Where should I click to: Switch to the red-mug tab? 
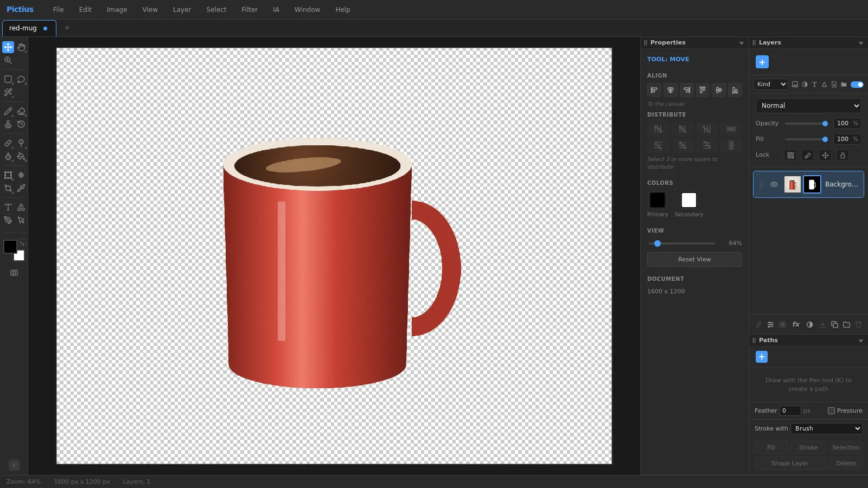point(29,28)
